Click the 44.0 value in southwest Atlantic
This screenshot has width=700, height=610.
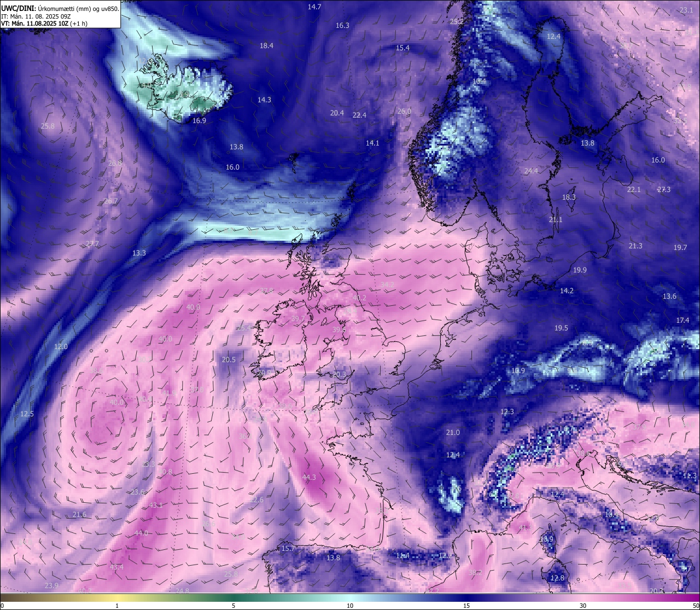pyautogui.click(x=141, y=533)
